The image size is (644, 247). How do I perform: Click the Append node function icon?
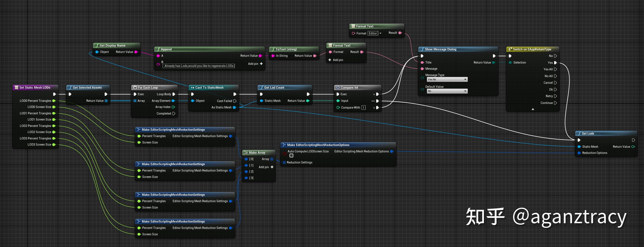click(x=158, y=49)
